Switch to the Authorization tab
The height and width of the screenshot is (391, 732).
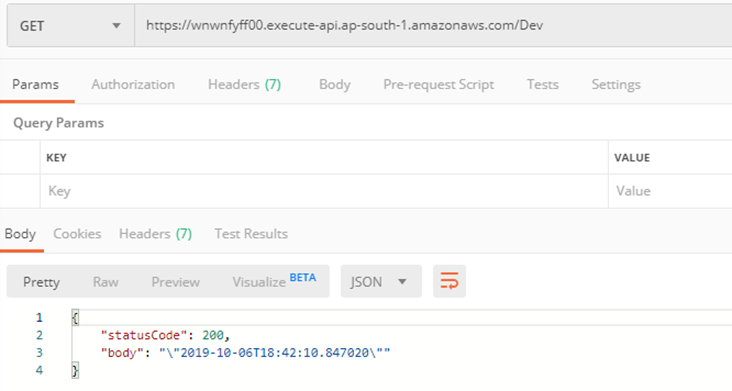click(133, 84)
